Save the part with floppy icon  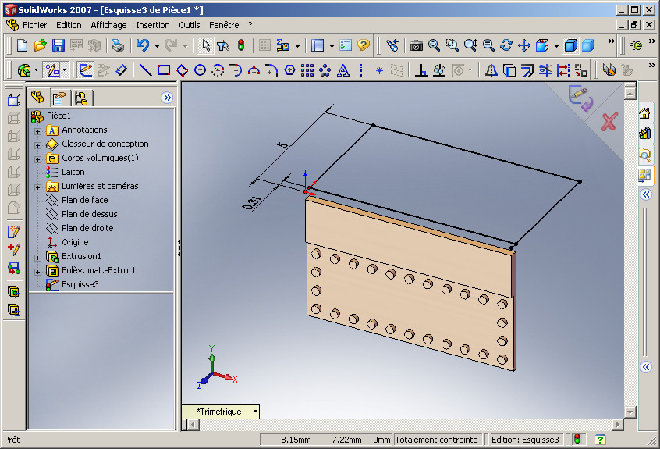click(x=58, y=45)
